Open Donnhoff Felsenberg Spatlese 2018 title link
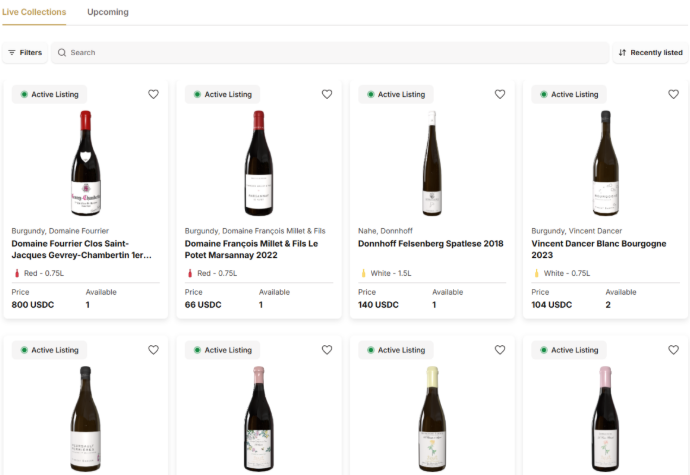 click(431, 243)
